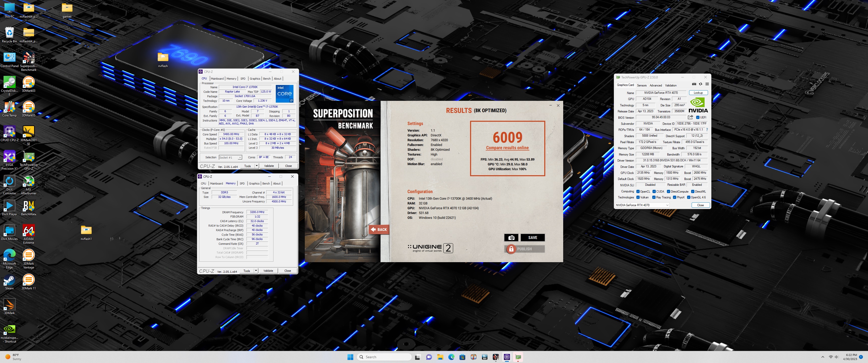Image resolution: width=868 pixels, height=363 pixels.
Task: Click the Superposition camera screenshot button
Action: tap(511, 237)
